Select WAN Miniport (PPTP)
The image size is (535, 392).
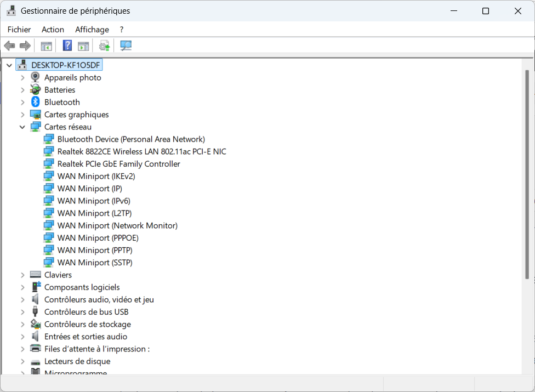[95, 250]
